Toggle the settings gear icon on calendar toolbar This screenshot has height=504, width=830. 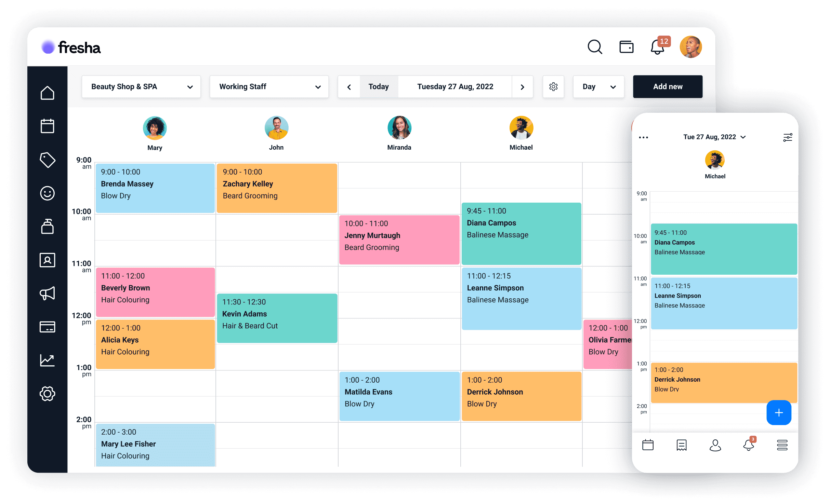pyautogui.click(x=553, y=87)
